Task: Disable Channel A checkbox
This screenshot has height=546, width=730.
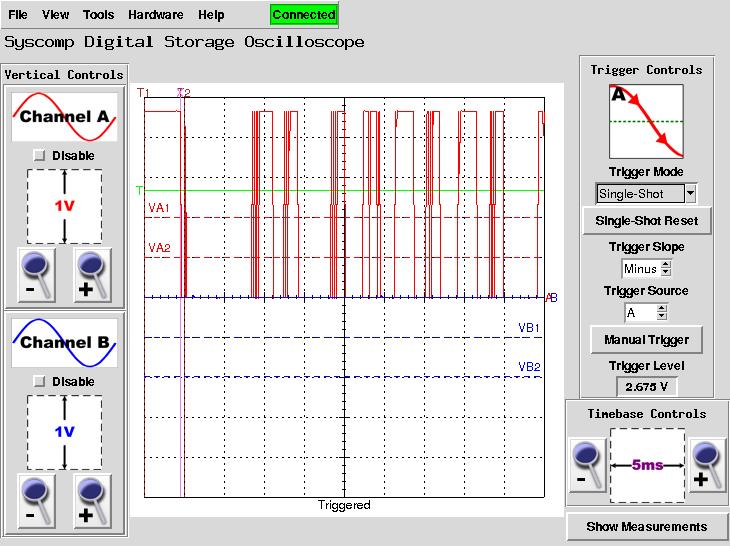Action: tap(40, 155)
